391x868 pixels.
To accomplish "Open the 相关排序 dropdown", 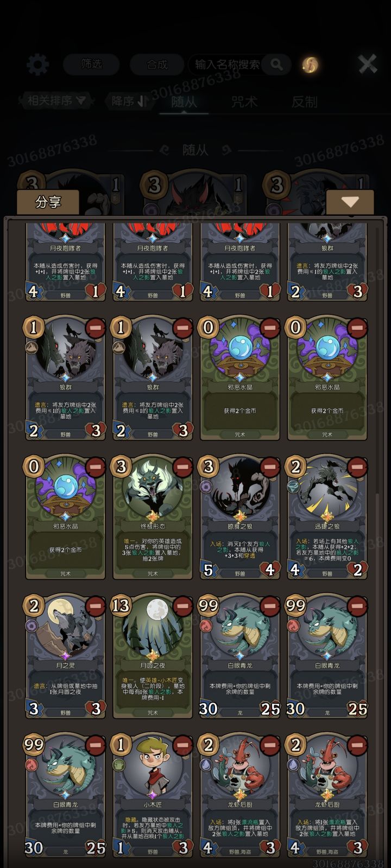I will pyautogui.click(x=56, y=100).
